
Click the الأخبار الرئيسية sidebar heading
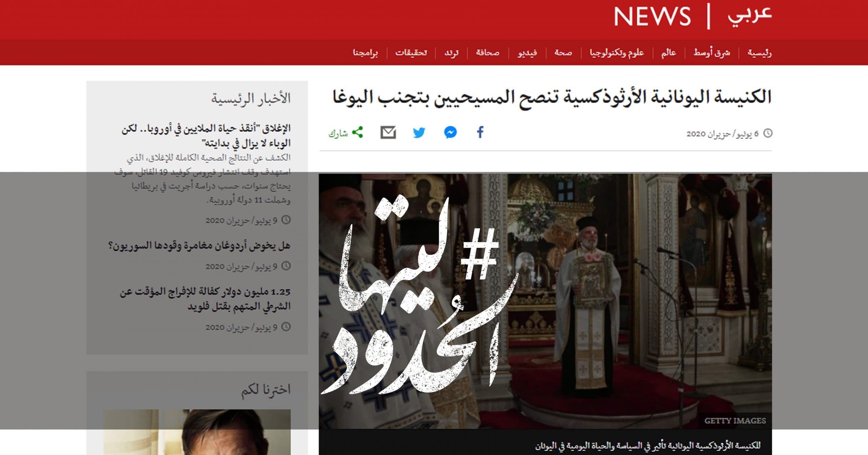click(x=251, y=98)
